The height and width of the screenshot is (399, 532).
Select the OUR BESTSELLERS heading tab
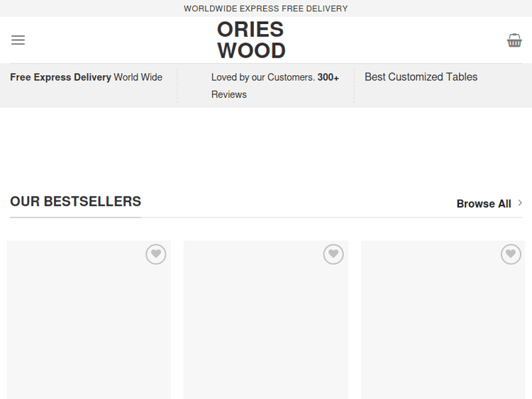click(x=75, y=201)
